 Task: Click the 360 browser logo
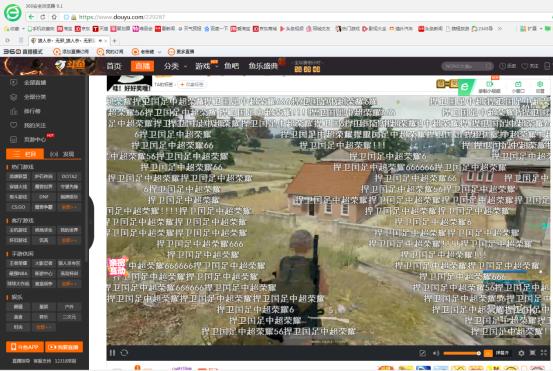pyautogui.click(x=12, y=12)
